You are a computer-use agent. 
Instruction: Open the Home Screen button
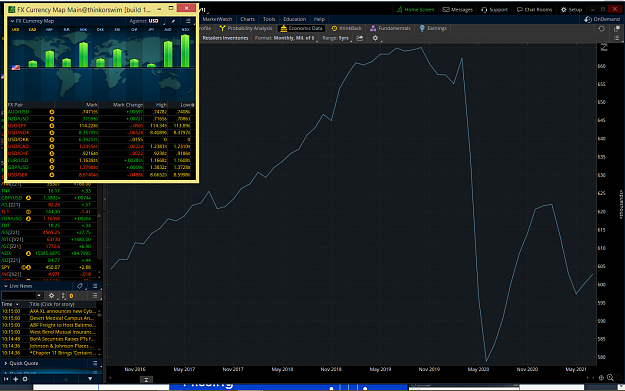415,10
